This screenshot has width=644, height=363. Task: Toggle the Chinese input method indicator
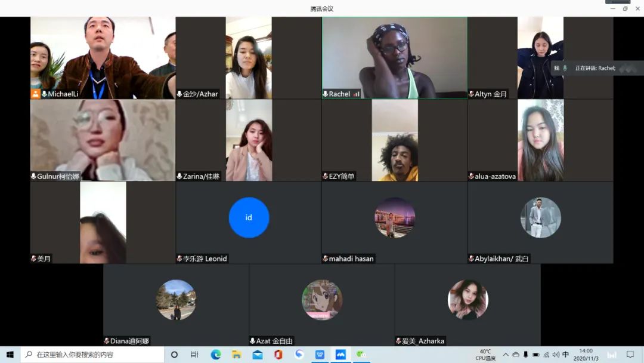pos(565,355)
